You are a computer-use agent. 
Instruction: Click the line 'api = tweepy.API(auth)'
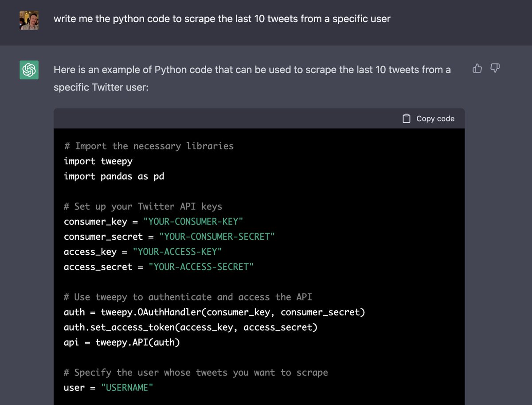[122, 342]
